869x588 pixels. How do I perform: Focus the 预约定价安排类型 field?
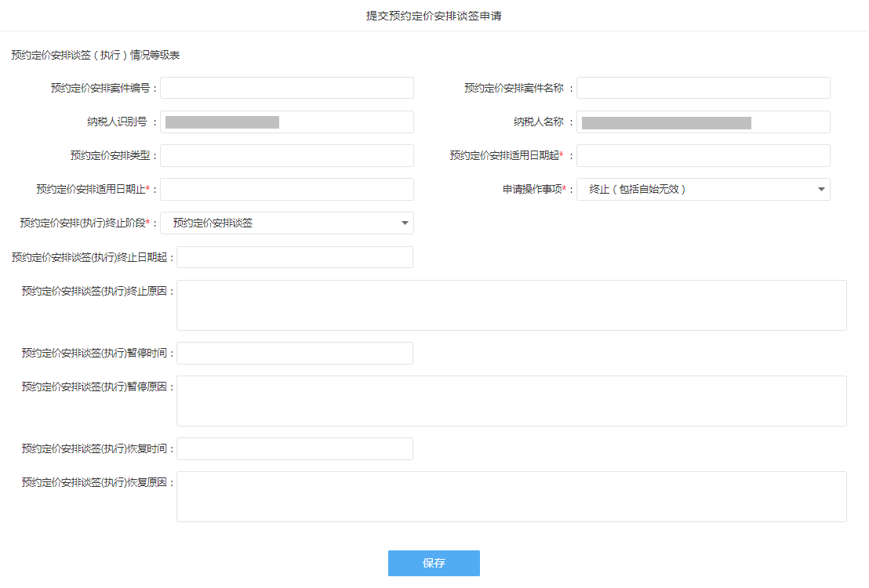click(x=287, y=155)
